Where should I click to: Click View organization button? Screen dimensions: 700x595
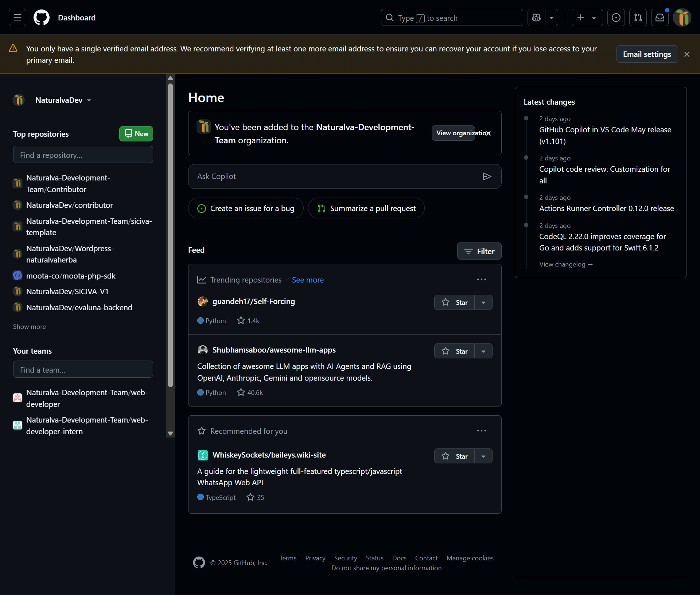point(454,133)
